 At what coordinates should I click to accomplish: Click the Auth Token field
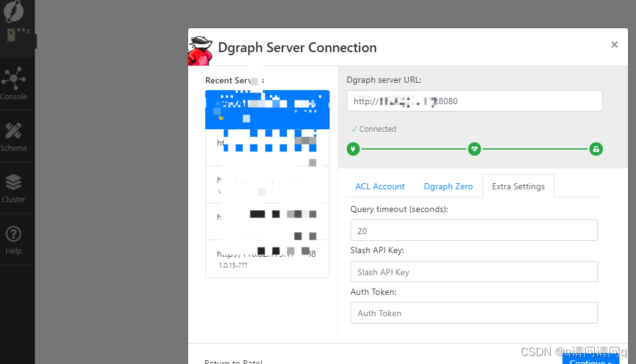(x=474, y=313)
